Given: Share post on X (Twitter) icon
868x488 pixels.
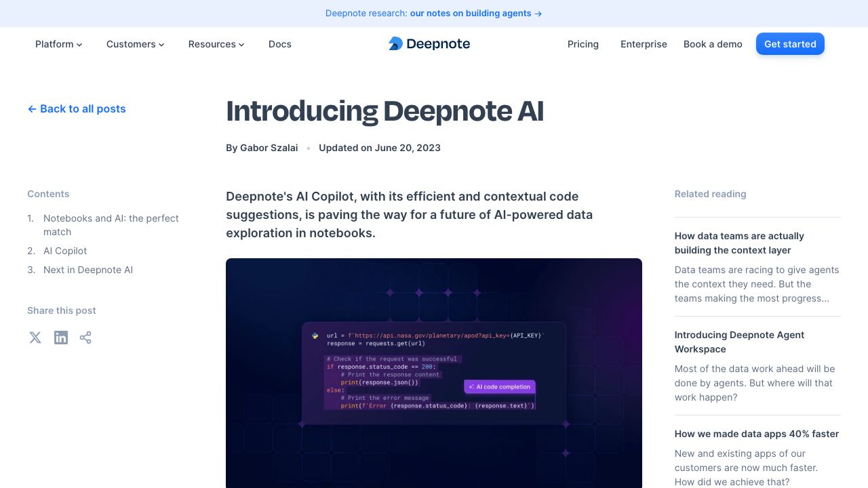Looking at the screenshot, I should 35,338.
